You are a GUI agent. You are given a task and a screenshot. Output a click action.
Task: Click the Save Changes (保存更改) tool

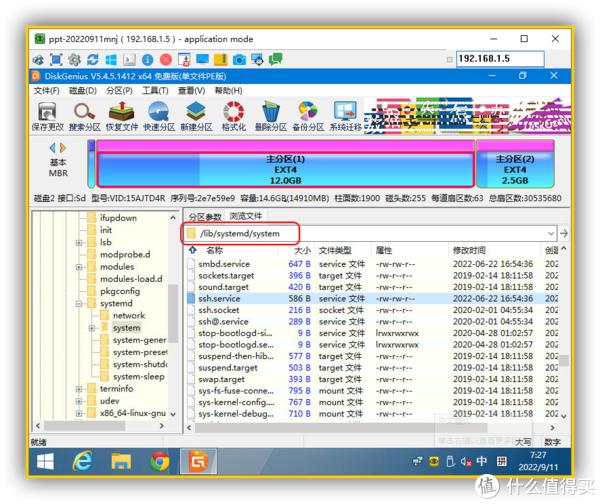pos(47,116)
